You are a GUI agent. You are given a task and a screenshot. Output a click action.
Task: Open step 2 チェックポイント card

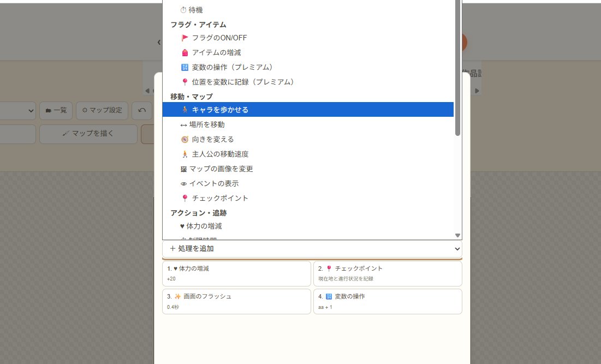tap(388, 273)
